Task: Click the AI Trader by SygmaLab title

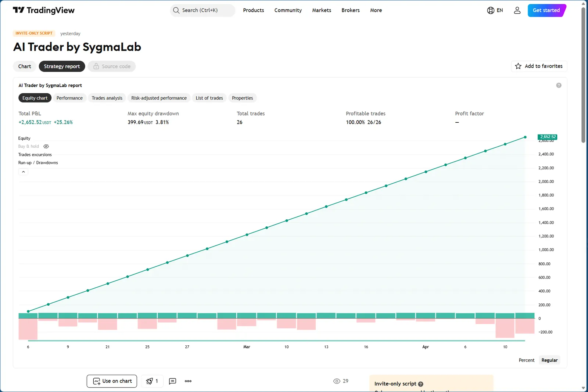Action: pyautogui.click(x=77, y=47)
